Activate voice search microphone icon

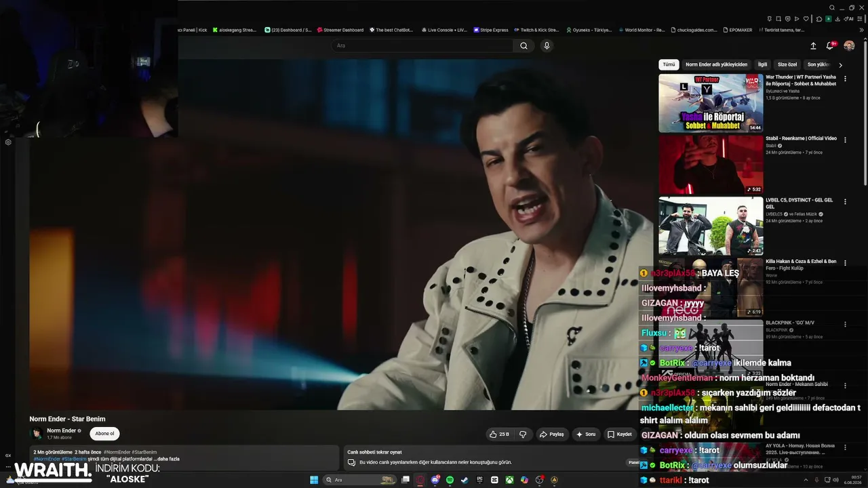pyautogui.click(x=547, y=45)
